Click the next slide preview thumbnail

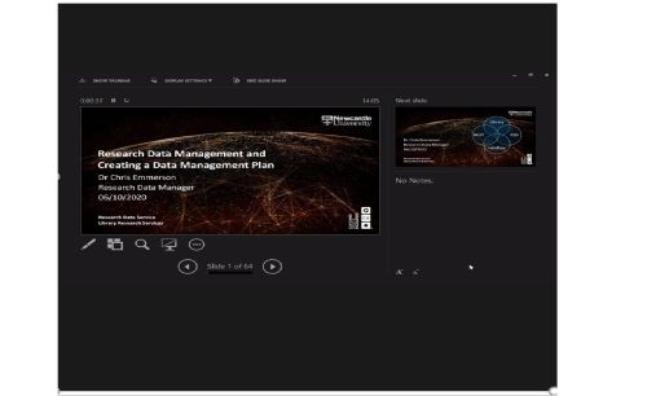(x=465, y=137)
